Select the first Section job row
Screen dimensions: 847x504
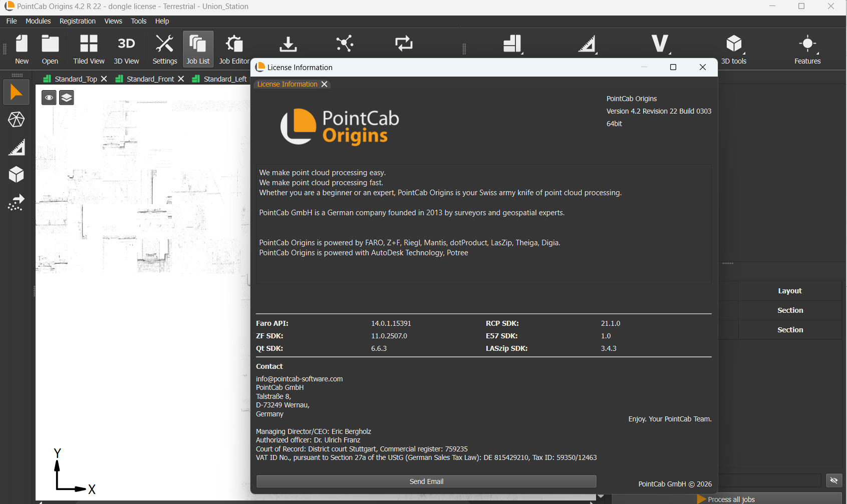[790, 310]
